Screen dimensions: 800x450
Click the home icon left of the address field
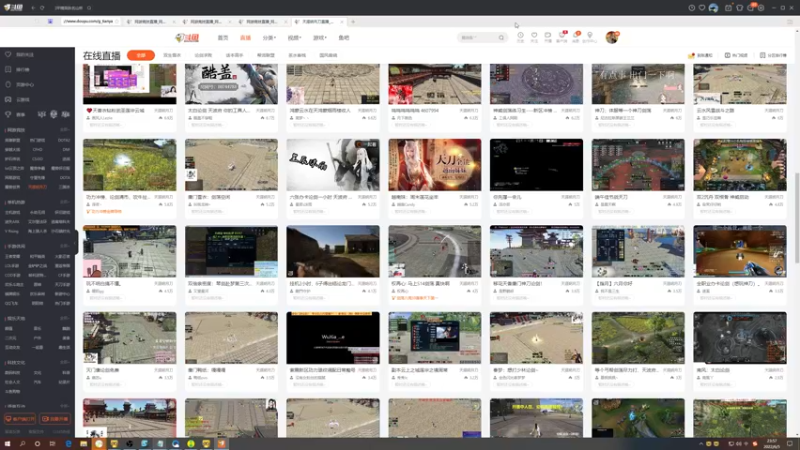pos(50,21)
